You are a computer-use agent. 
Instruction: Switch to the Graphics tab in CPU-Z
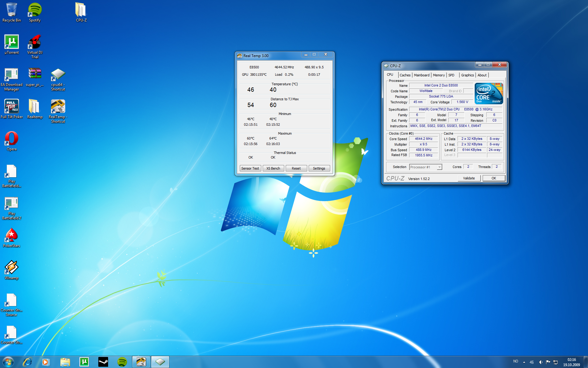point(467,75)
